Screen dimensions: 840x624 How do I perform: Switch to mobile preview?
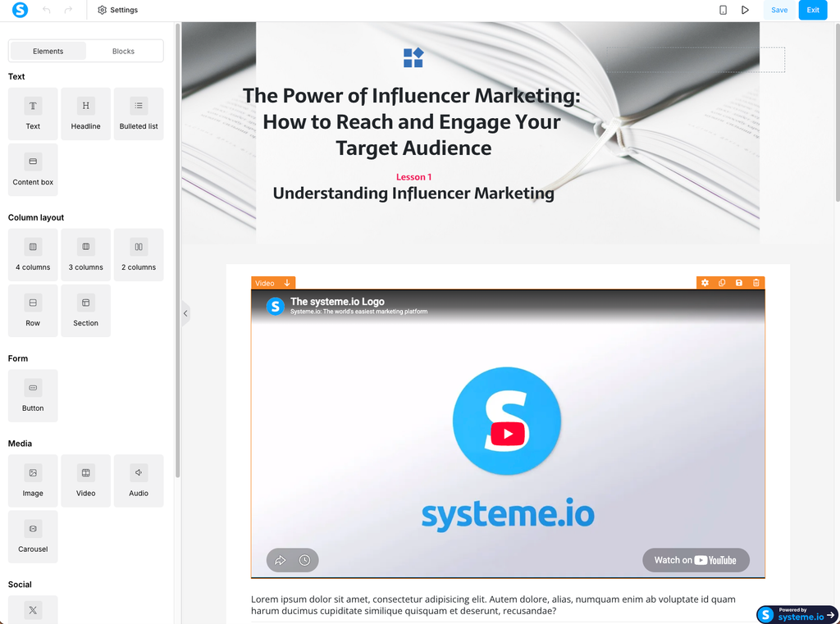pyautogui.click(x=723, y=10)
